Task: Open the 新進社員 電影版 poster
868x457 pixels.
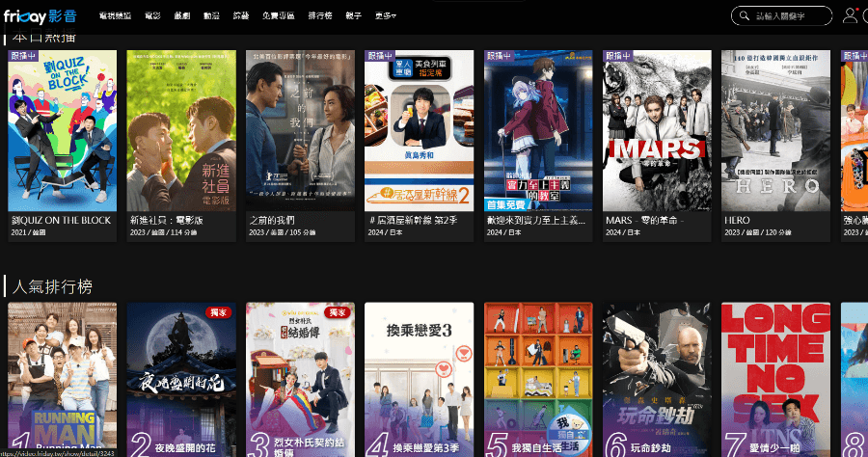Action: 181,130
